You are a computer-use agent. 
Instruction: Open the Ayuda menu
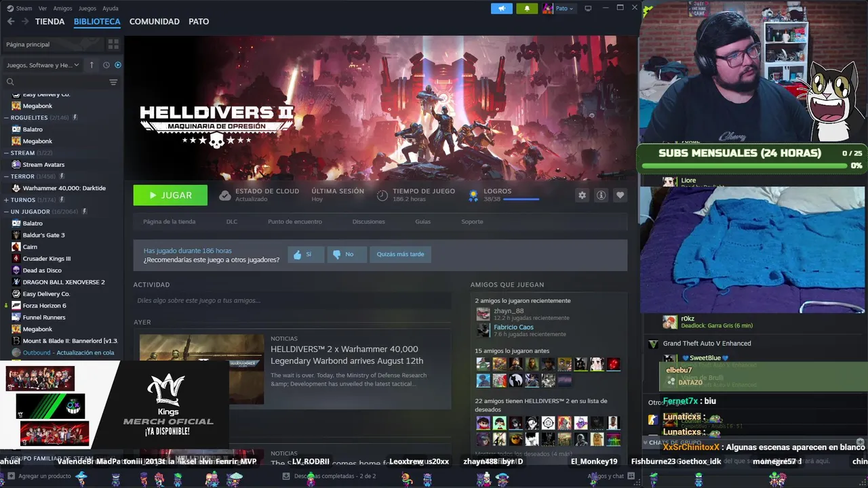point(110,8)
